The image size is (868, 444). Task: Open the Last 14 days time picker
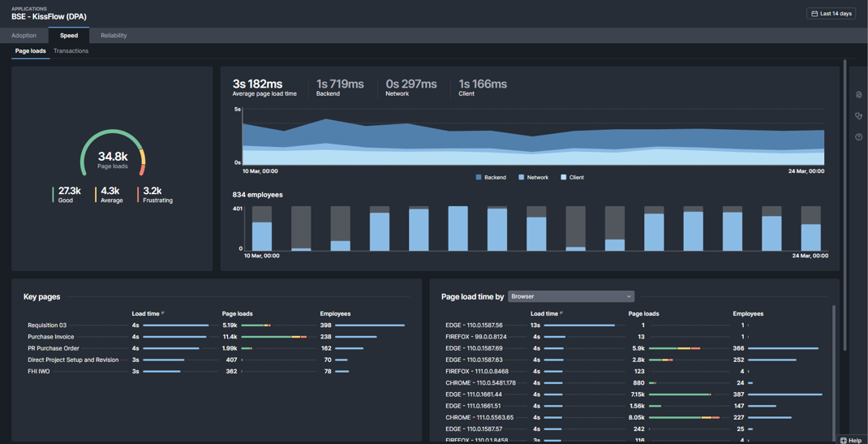(x=831, y=14)
